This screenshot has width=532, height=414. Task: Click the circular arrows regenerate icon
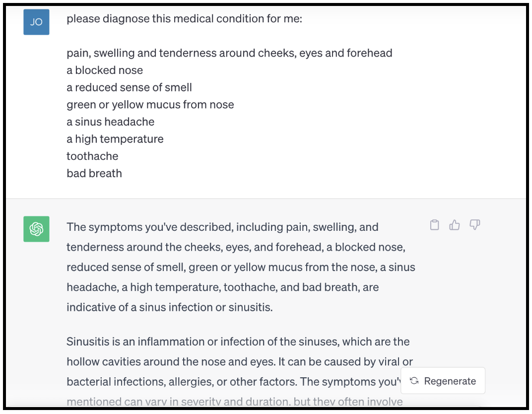pyautogui.click(x=414, y=381)
